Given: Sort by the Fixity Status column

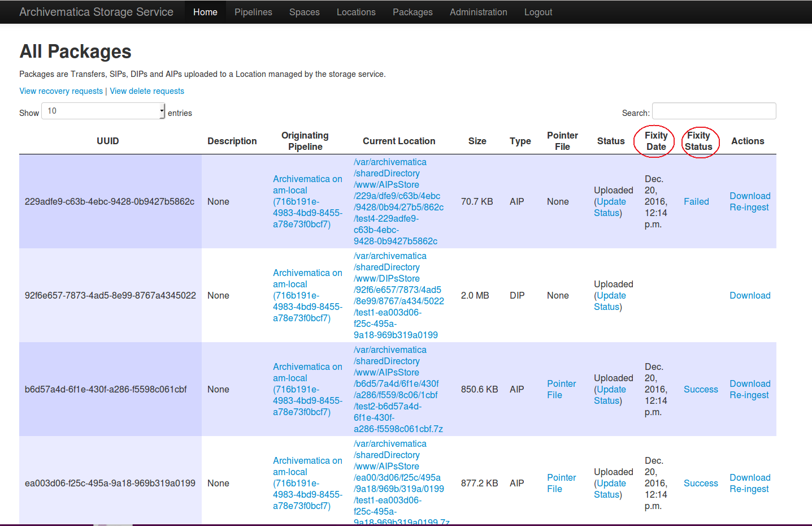Looking at the screenshot, I should (698, 141).
